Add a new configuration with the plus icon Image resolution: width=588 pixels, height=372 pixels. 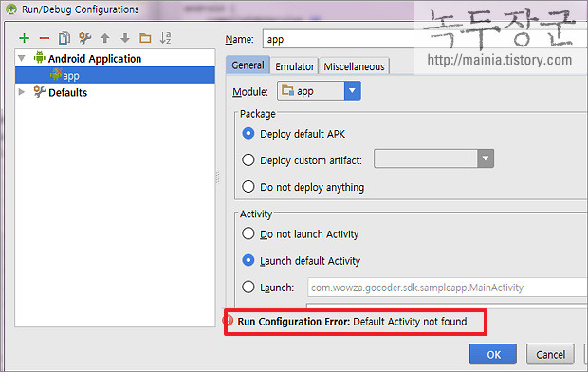click(x=25, y=38)
